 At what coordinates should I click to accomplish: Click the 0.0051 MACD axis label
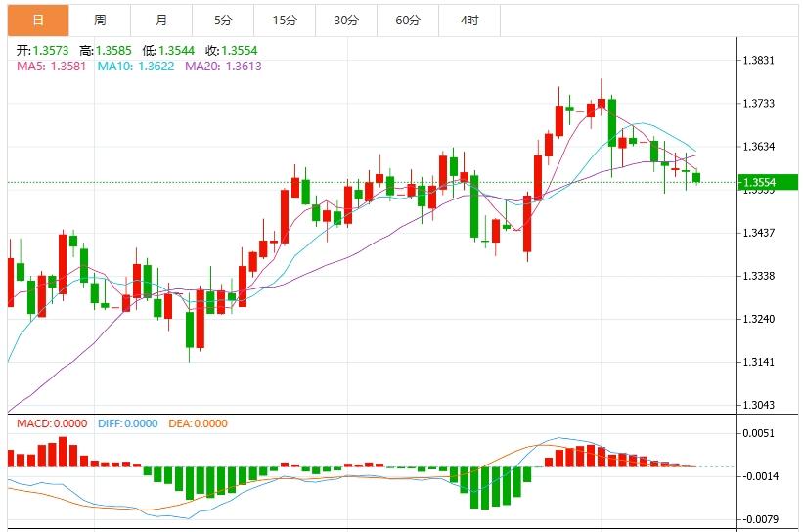coord(758,433)
